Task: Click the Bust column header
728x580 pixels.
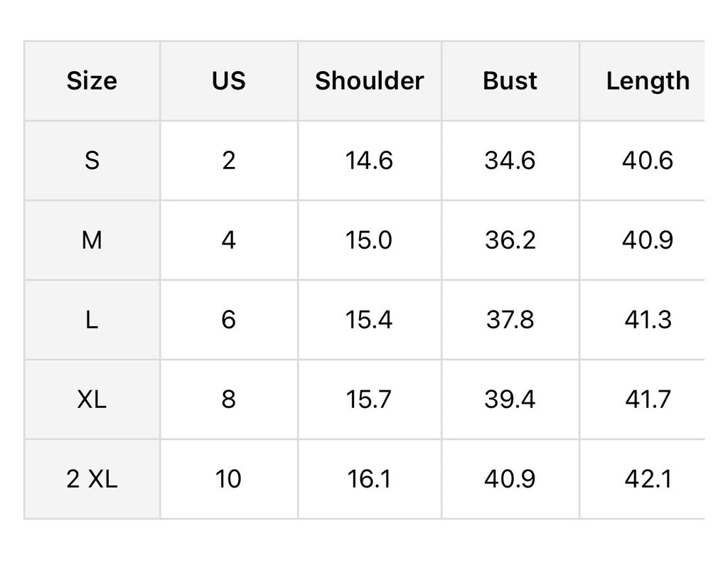Action: point(510,81)
